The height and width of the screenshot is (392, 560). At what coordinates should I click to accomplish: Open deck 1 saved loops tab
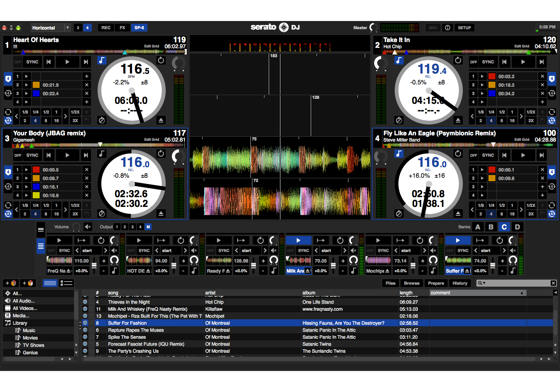point(8,93)
